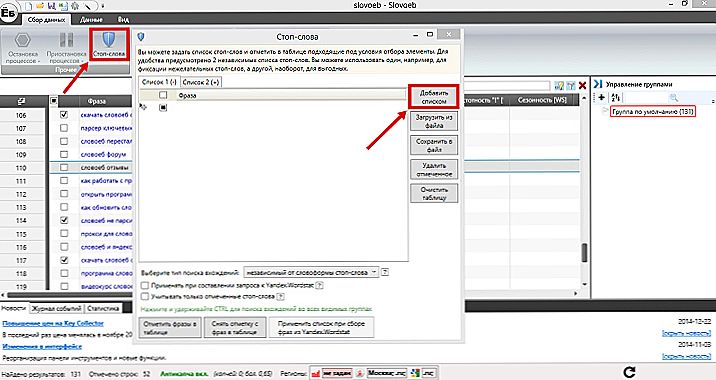This screenshot has height=380, width=716.
Task: Click the column header icon above row numbers
Action: coord(21,100)
